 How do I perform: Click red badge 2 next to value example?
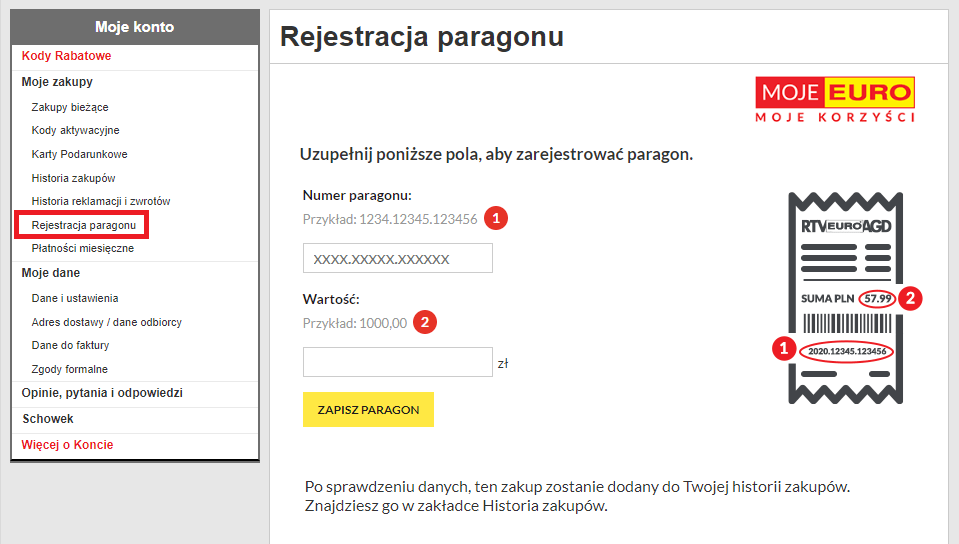point(426,322)
